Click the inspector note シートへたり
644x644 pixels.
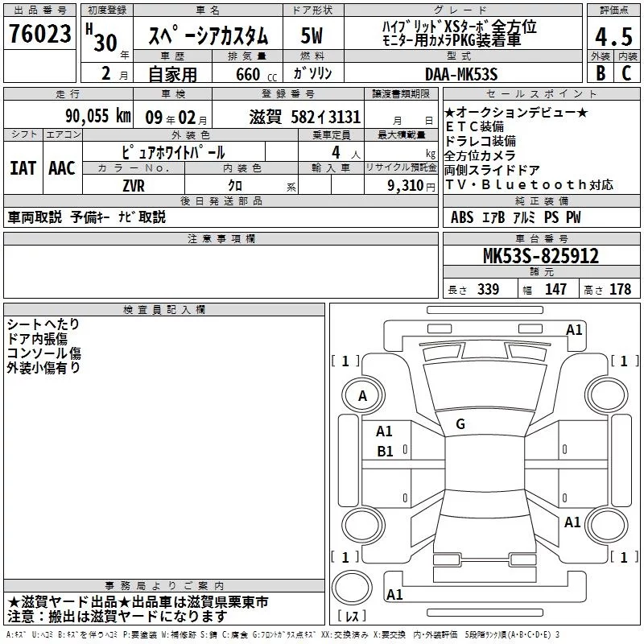pos(43,324)
